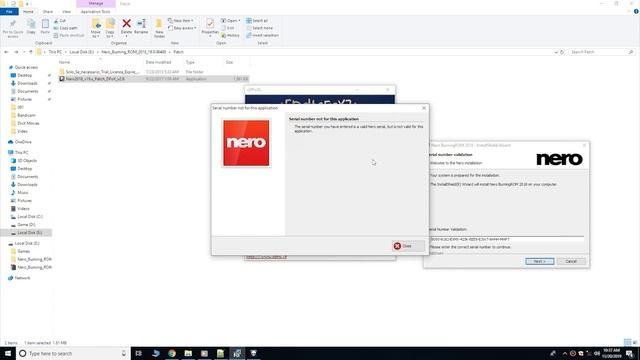Go back using the back arrow
The height and width of the screenshot is (360, 640).
click(x=6, y=52)
